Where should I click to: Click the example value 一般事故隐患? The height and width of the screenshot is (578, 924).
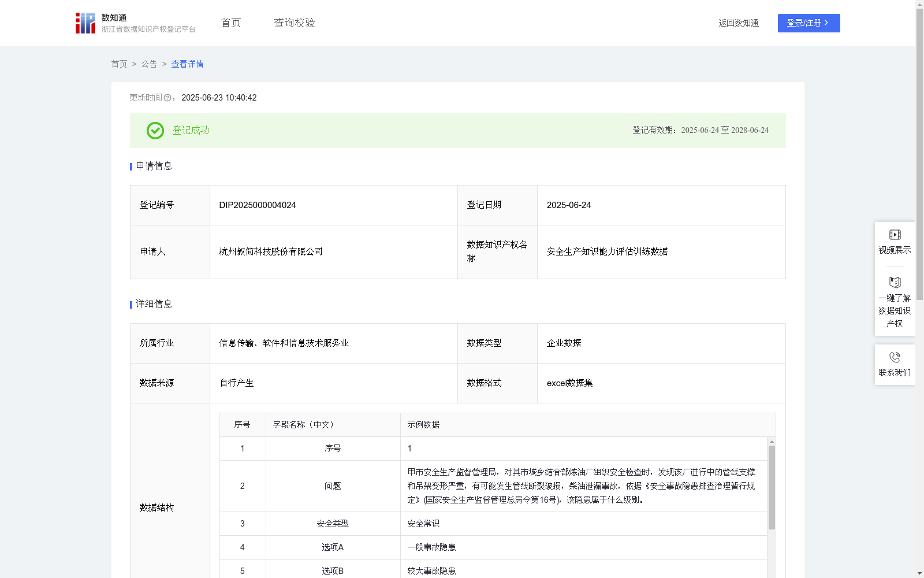click(431, 547)
